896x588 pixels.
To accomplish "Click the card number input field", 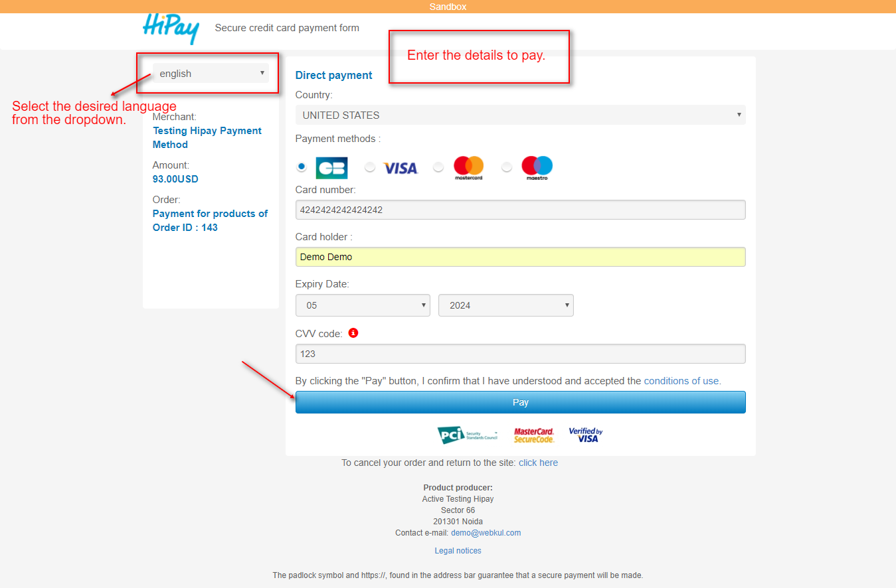I will 520,210.
